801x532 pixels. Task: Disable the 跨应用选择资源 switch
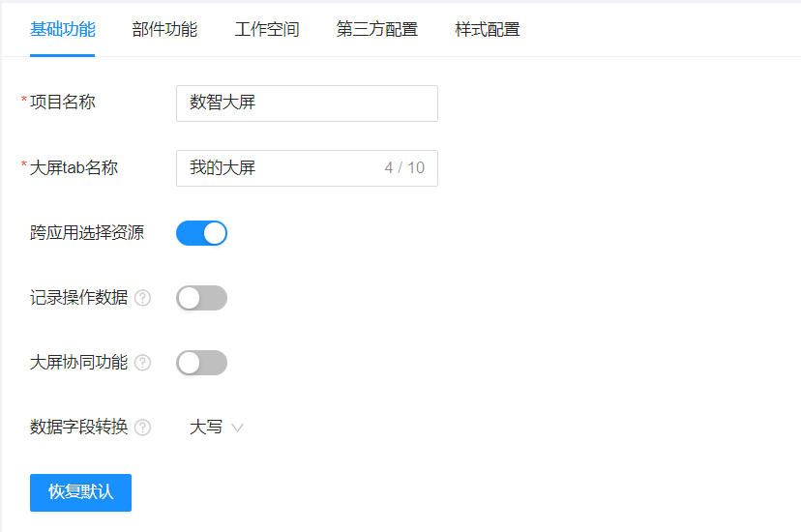point(201,233)
